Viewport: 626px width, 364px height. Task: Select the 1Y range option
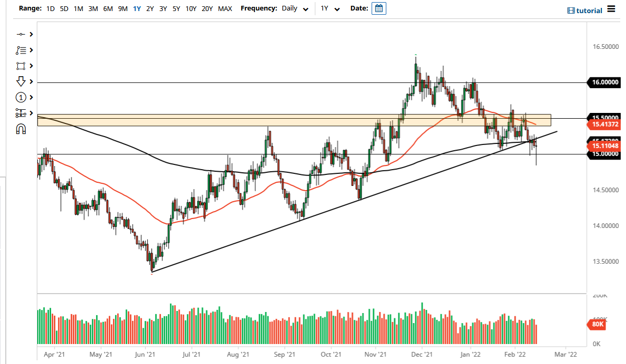click(x=137, y=9)
